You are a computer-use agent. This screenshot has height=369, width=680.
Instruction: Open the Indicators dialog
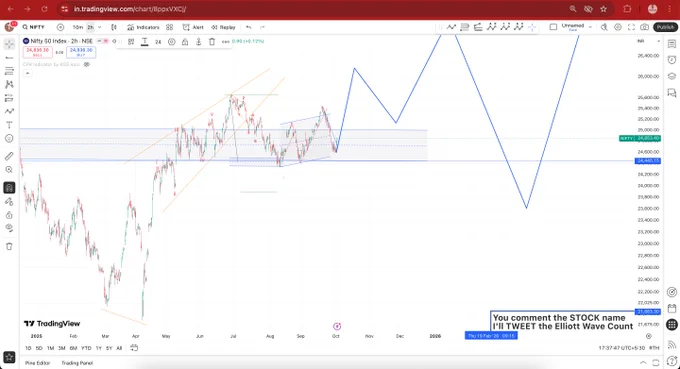[143, 27]
